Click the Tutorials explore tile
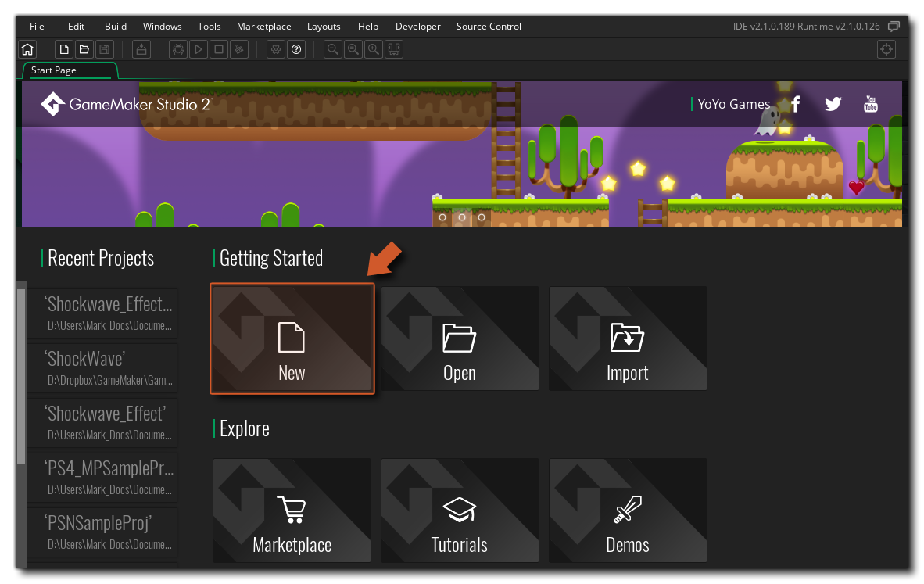 [460, 511]
